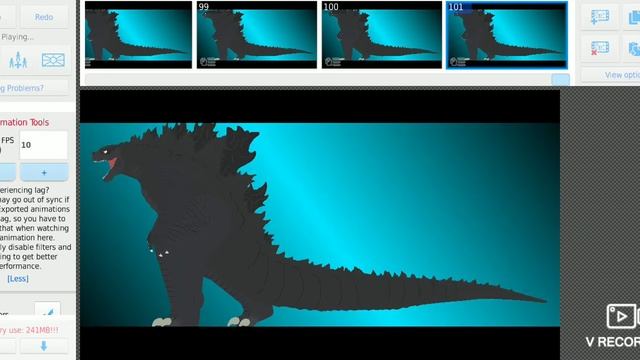The width and height of the screenshot is (640, 360).
Task: Click the pencil edit icon above memory use
Action: [48, 311]
